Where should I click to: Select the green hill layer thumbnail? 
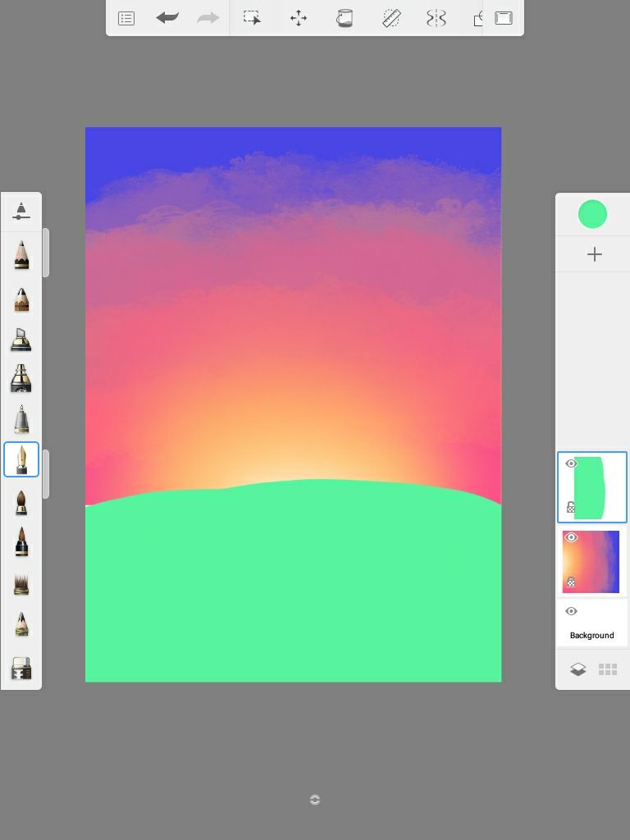(592, 487)
